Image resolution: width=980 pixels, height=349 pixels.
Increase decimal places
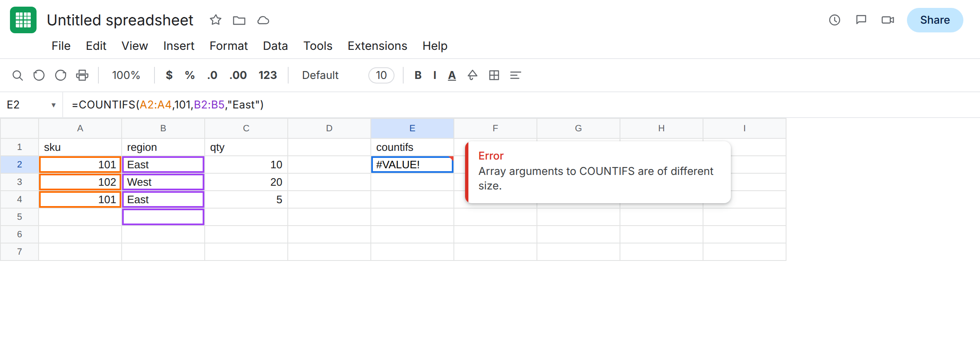coord(238,75)
